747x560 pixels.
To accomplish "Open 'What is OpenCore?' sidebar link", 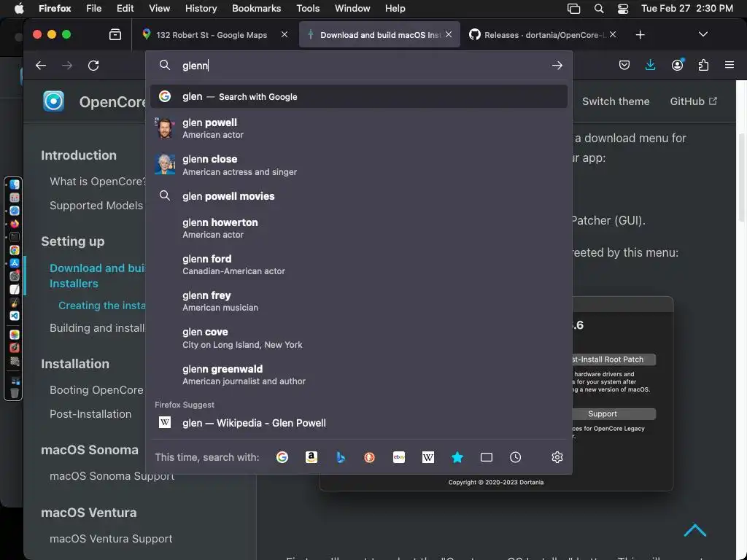I will 98,182.
